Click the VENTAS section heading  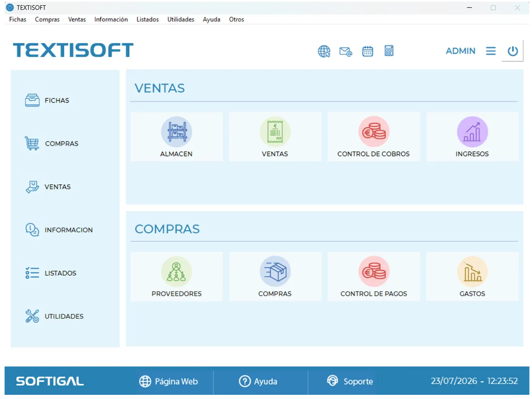click(x=160, y=88)
